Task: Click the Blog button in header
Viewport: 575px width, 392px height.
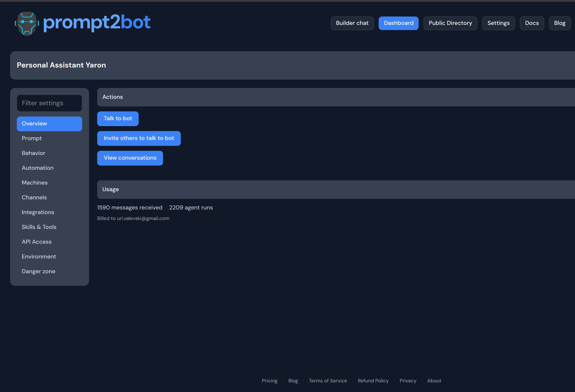Action: click(x=559, y=23)
